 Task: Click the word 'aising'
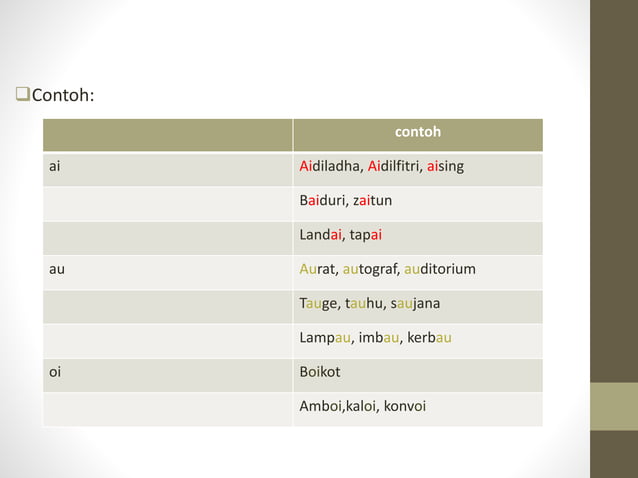pos(445,167)
